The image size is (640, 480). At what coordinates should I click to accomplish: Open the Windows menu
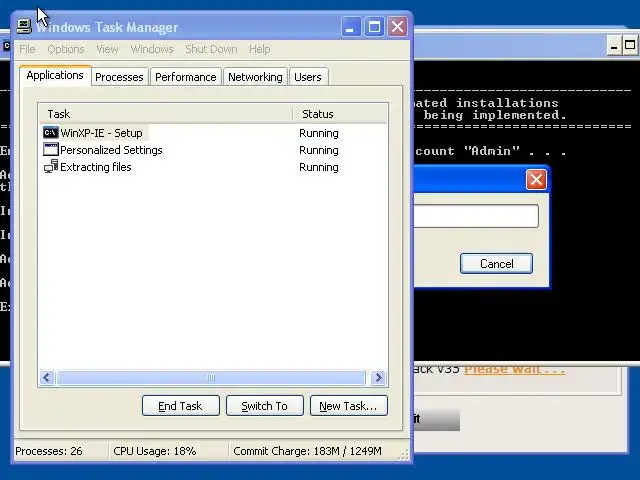click(152, 49)
